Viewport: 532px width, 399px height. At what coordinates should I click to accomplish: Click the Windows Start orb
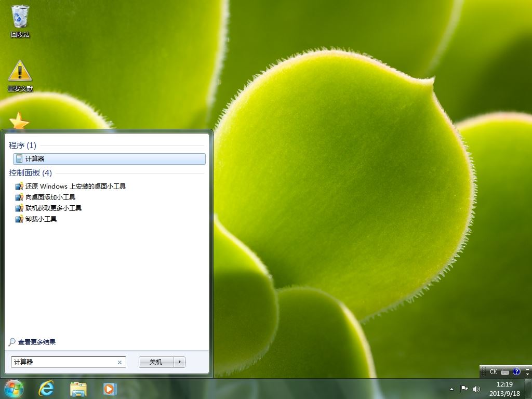(x=14, y=389)
